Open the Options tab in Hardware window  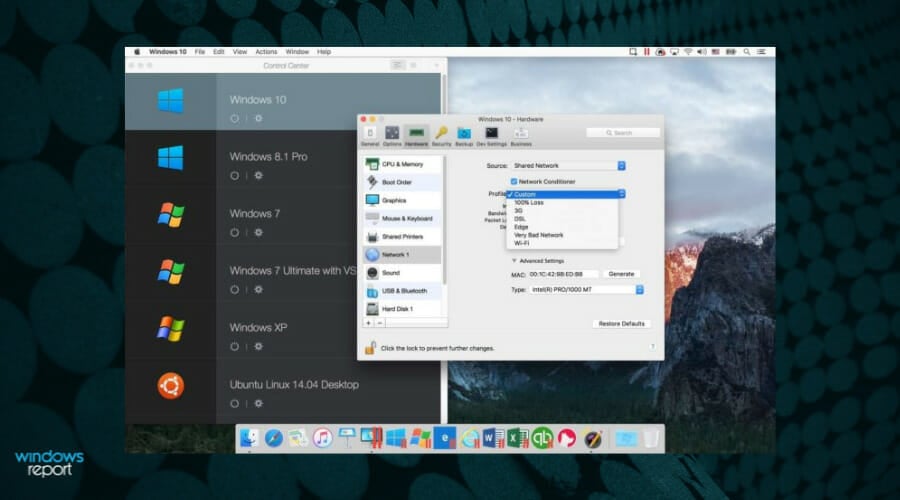click(x=392, y=136)
